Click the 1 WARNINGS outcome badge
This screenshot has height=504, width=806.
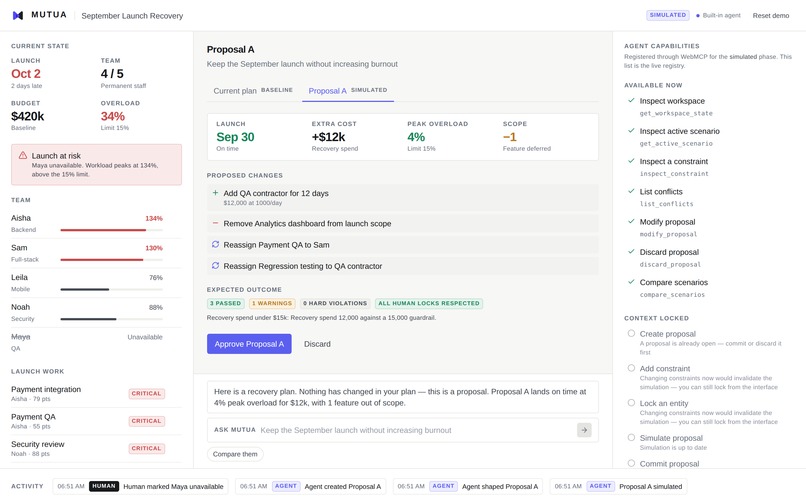pyautogui.click(x=272, y=303)
